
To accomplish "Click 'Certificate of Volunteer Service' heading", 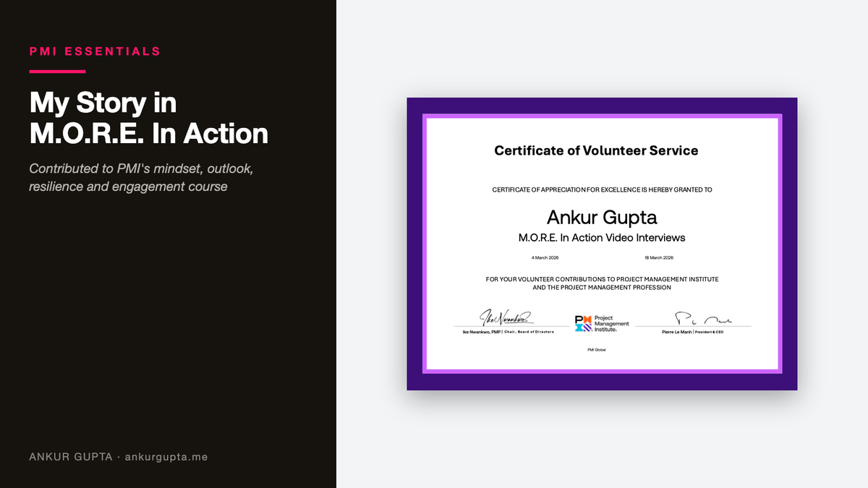I will click(596, 150).
